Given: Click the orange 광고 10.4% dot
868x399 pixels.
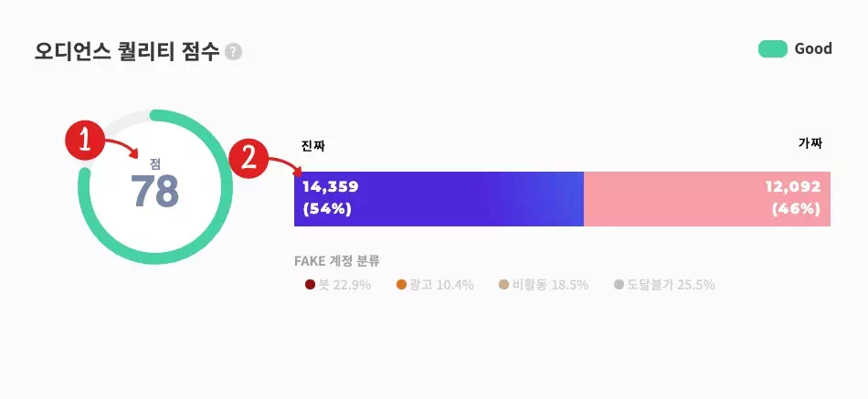Looking at the screenshot, I should tap(401, 285).
